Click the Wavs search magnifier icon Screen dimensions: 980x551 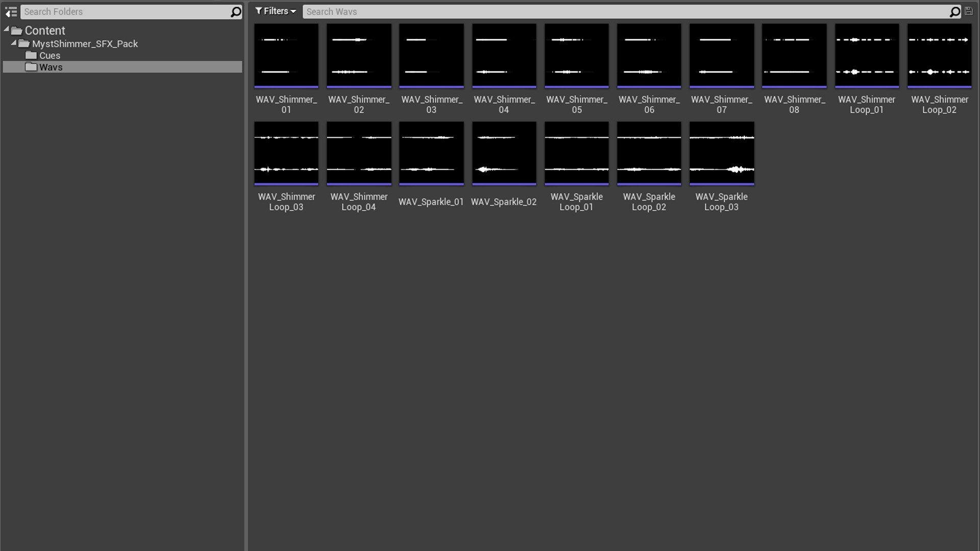954,12
